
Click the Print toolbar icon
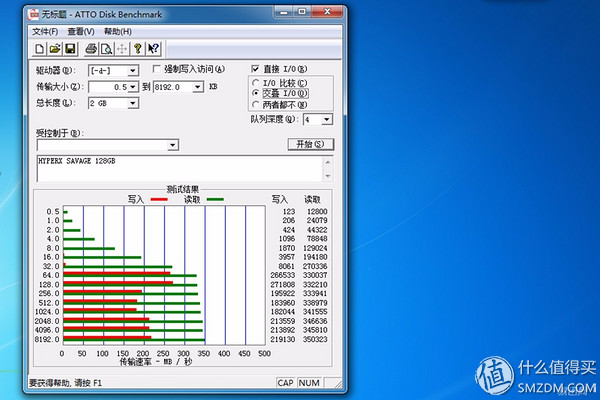click(91, 48)
